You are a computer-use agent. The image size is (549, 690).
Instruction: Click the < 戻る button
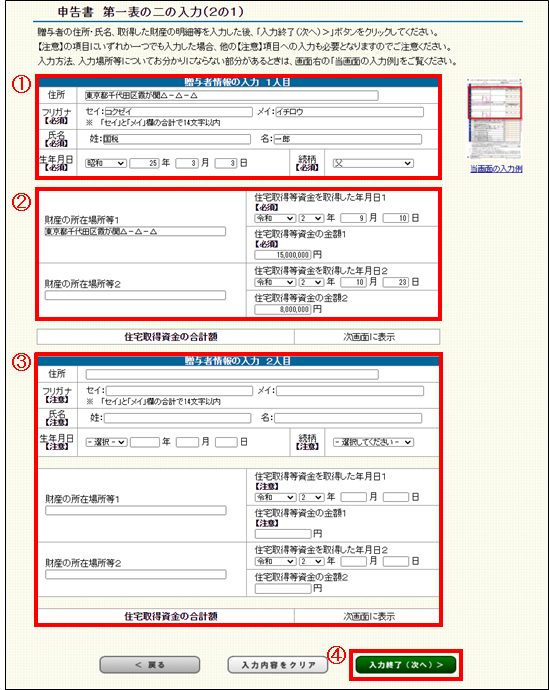click(150, 664)
